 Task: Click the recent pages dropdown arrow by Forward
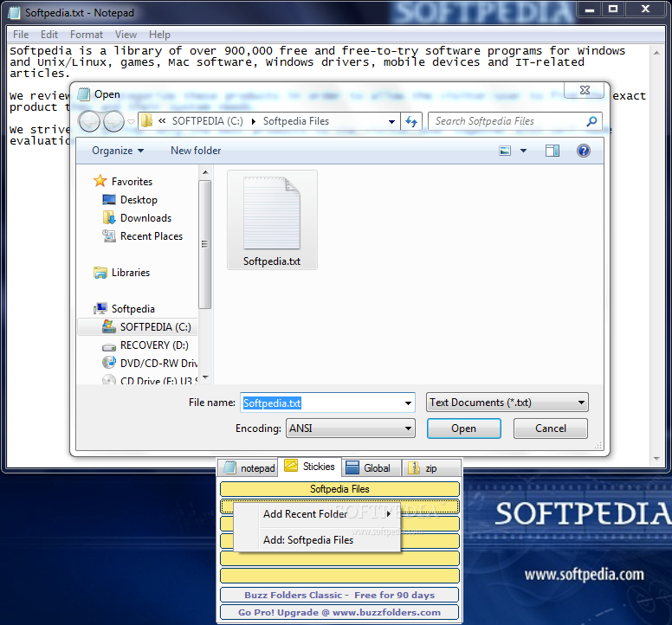(x=131, y=122)
